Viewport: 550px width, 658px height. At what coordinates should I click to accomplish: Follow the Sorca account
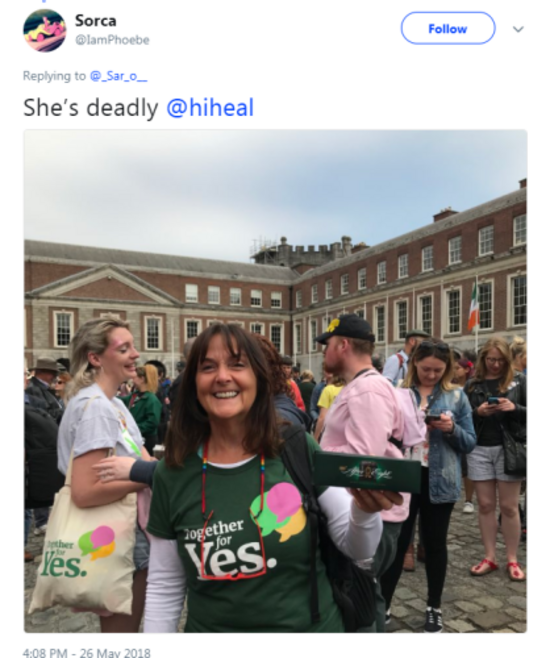pos(448,29)
